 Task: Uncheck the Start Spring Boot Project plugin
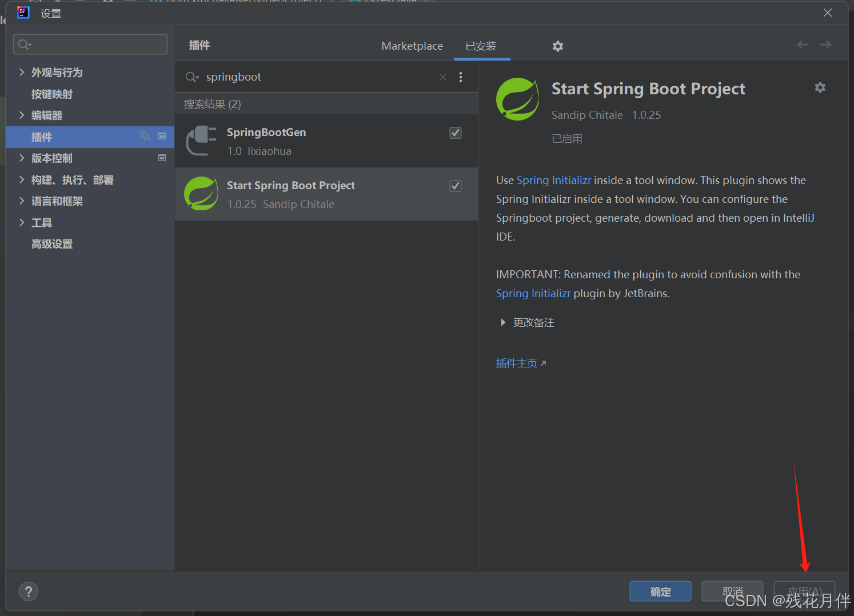(x=456, y=186)
